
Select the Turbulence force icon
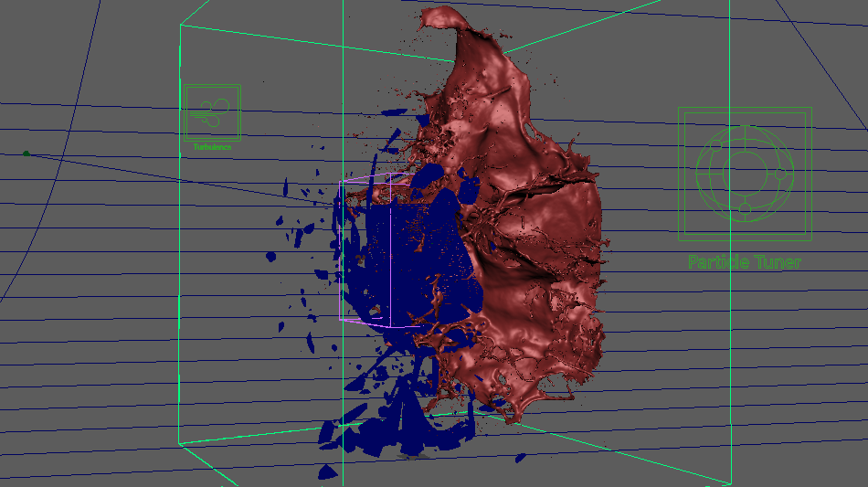212,112
